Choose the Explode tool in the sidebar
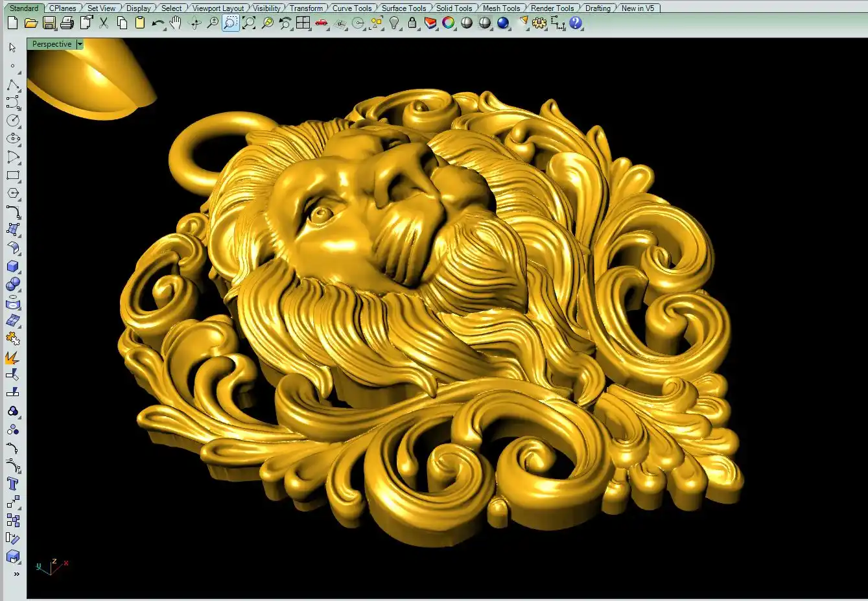The height and width of the screenshot is (601, 868). coord(12,357)
